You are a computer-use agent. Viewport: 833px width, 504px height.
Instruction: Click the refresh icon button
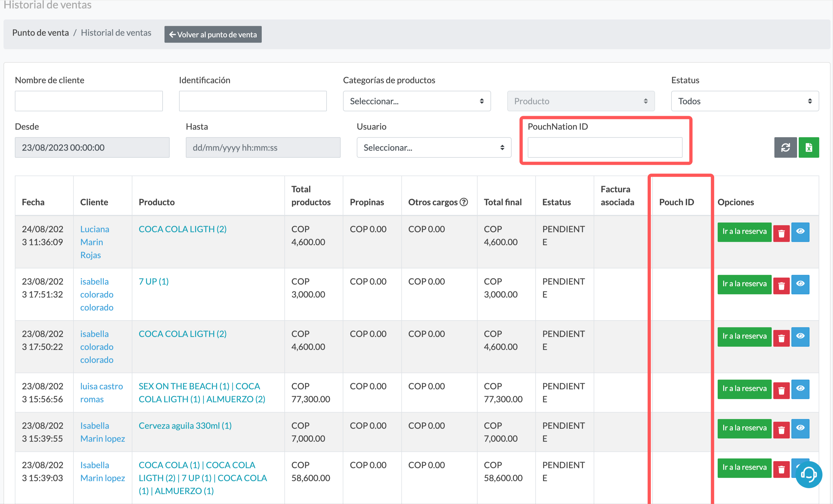click(785, 147)
